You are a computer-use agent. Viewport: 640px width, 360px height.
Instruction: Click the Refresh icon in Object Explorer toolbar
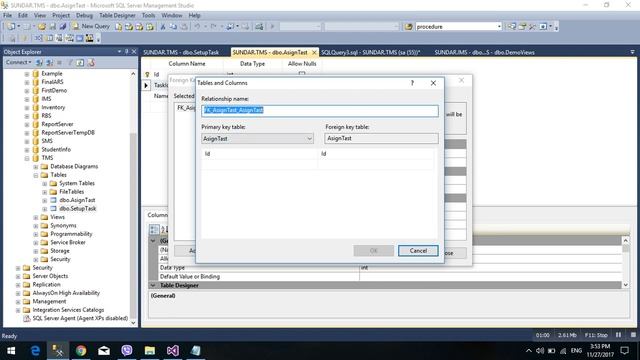point(80,62)
